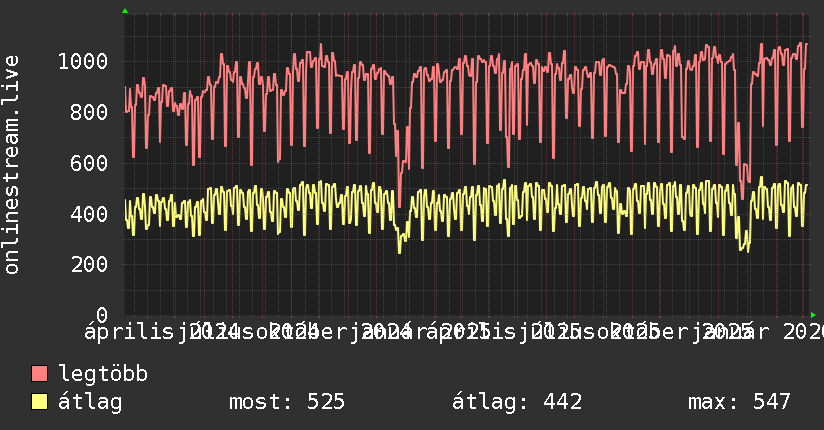Click the red 'legtöbb' legend color swatch
The height and width of the screenshot is (430, 824).
point(39,374)
